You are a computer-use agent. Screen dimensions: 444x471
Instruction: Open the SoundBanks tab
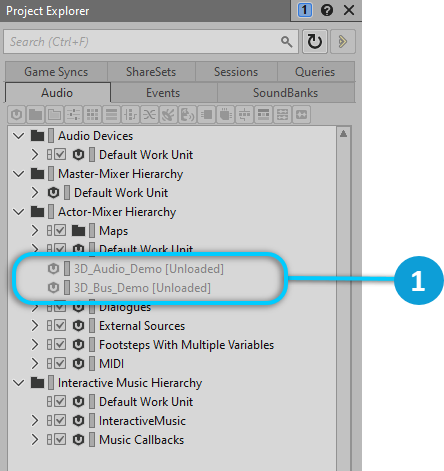click(x=285, y=93)
